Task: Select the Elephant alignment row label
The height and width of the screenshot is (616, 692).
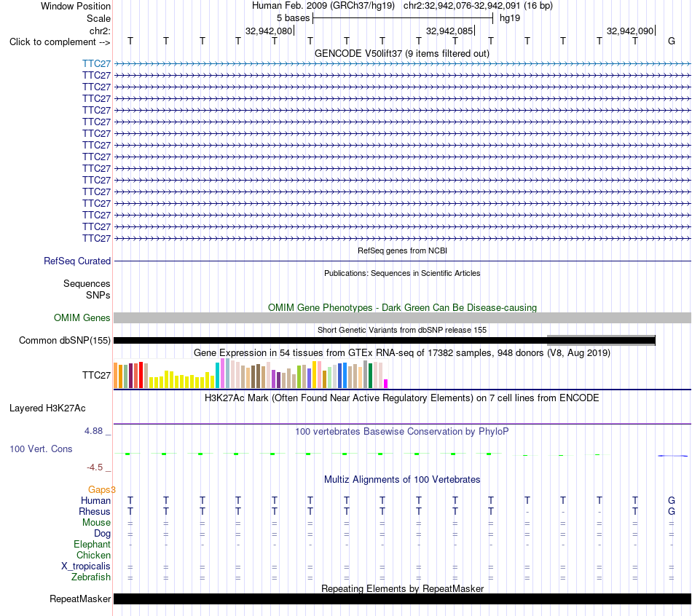Action: click(93, 544)
